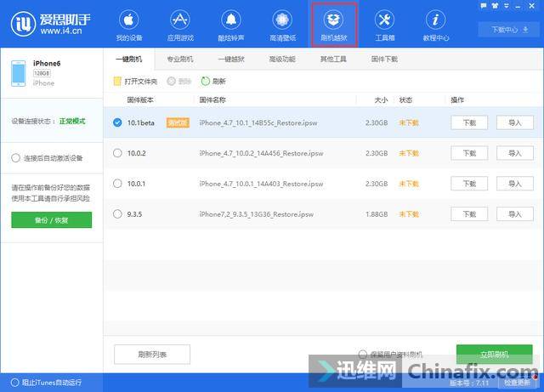Open the 高清壁纸 wallpapers section
This screenshot has height=392, width=544.
pyautogui.click(x=282, y=26)
